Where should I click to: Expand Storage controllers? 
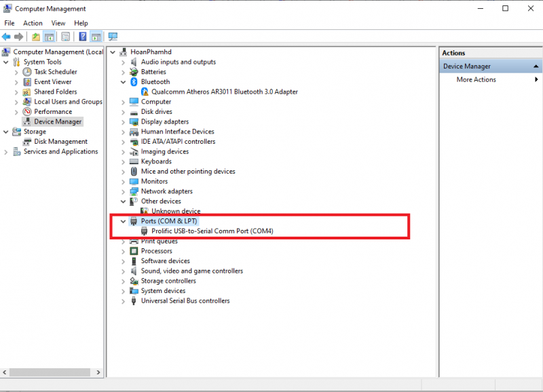click(124, 281)
